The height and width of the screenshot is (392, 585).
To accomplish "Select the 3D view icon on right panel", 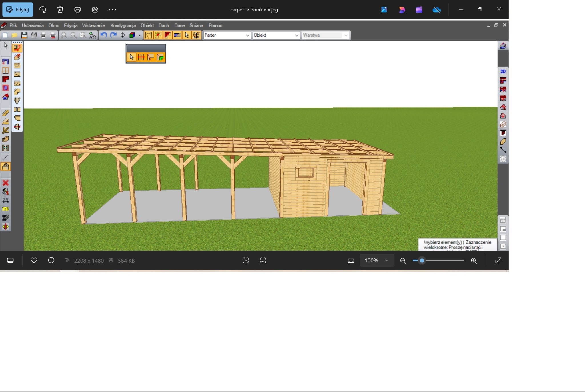I will 503,71.
